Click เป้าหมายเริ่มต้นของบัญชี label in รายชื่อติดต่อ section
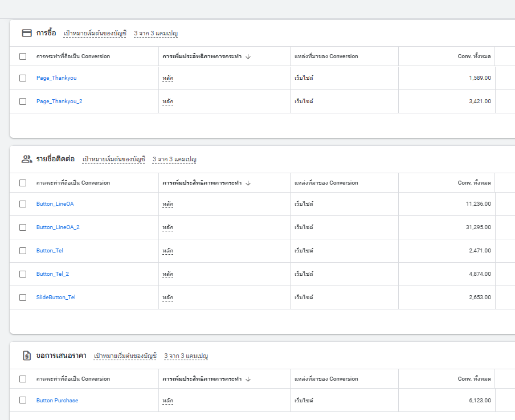Screen dimensions: 515x420 [114, 160]
